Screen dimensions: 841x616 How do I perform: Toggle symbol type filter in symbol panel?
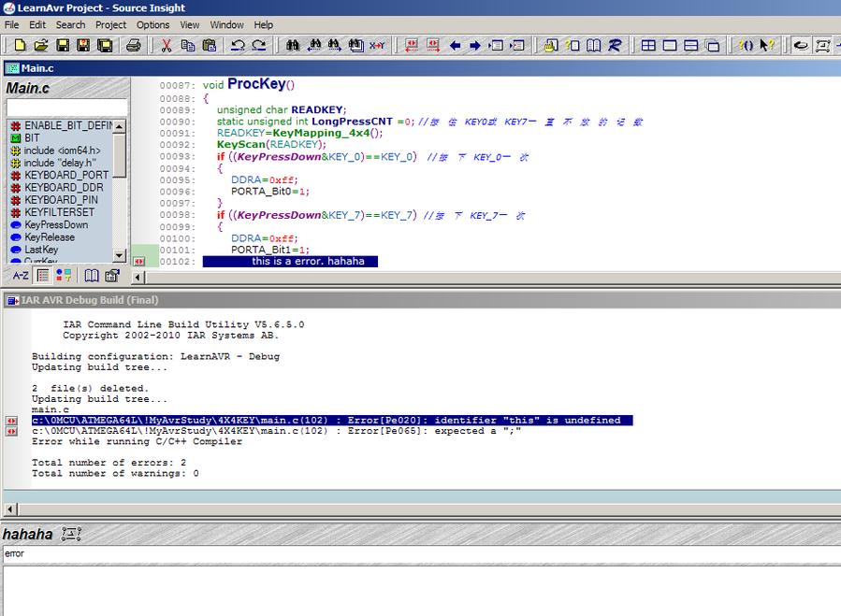(64, 276)
